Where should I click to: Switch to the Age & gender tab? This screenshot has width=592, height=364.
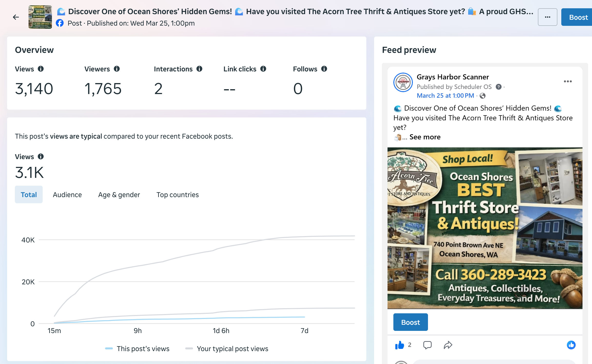click(x=119, y=195)
